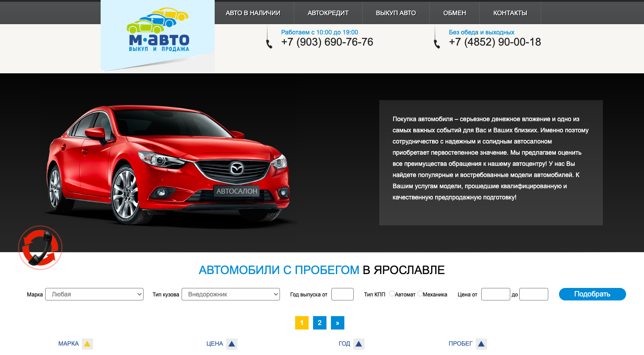
Task: Open the Тип кузова dropdown
Action: [x=231, y=294]
